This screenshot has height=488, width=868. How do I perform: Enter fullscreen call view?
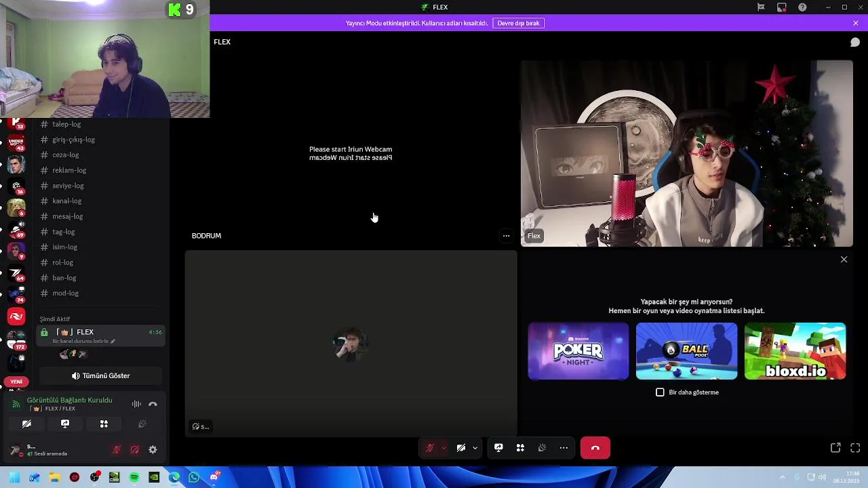(855, 448)
